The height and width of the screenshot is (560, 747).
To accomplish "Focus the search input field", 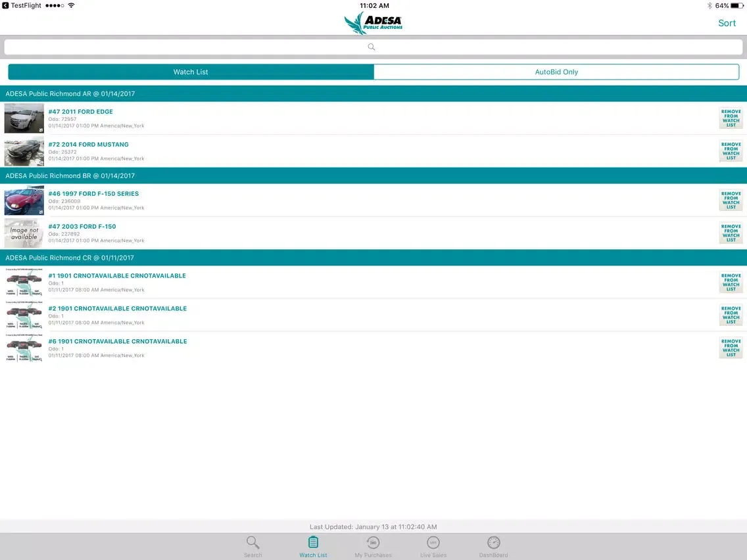I will (373, 47).
